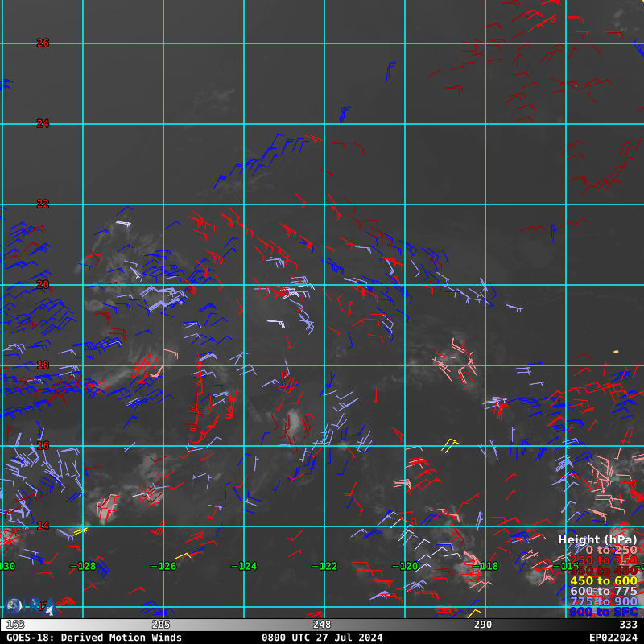Click the latitude label 18

tap(43, 365)
